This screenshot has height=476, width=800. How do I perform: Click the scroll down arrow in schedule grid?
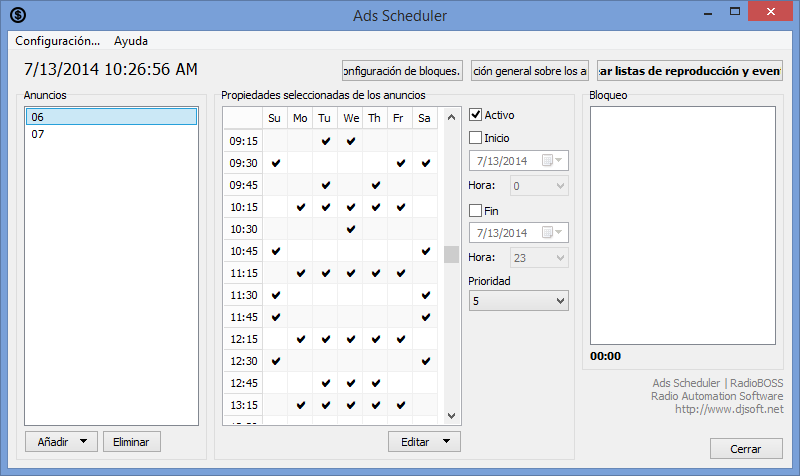[451, 415]
